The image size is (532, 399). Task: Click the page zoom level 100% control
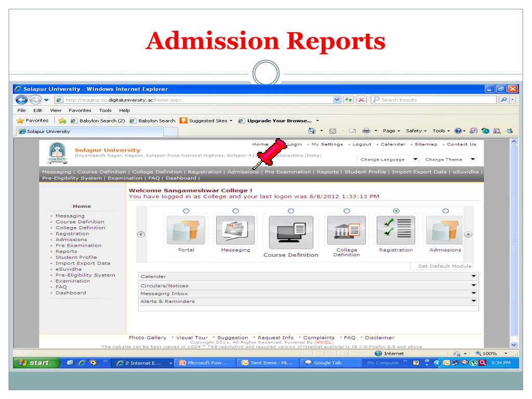click(x=490, y=353)
